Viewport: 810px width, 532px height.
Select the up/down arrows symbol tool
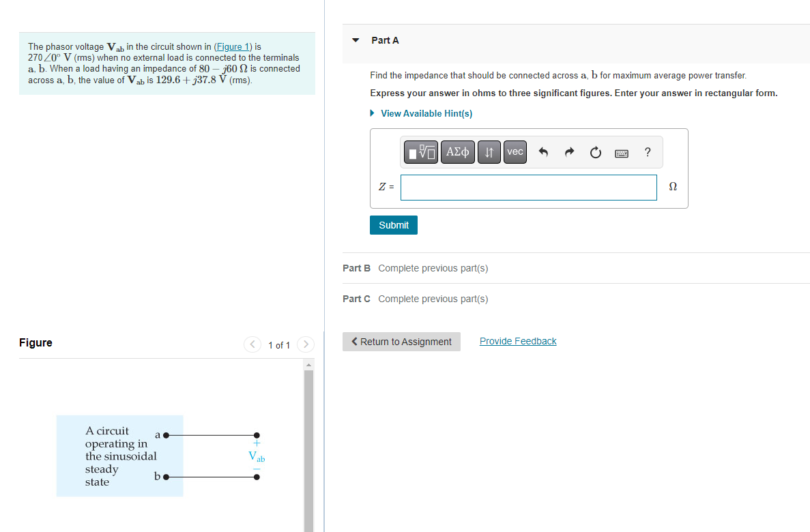pyautogui.click(x=489, y=151)
